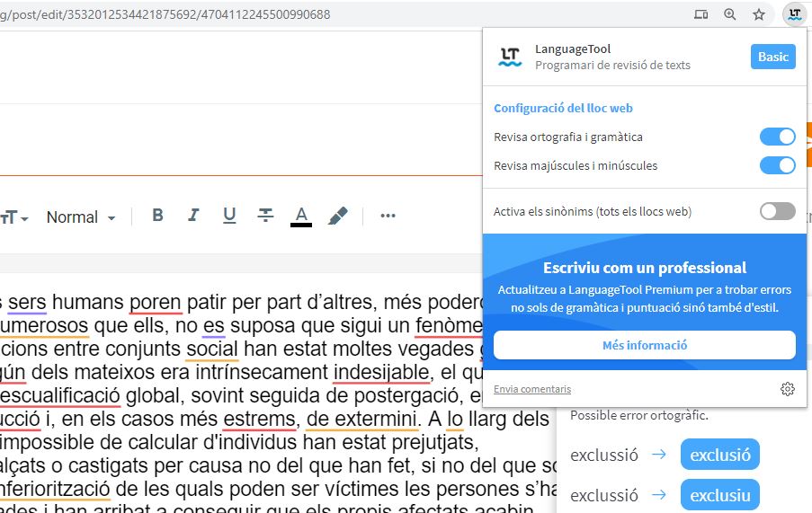This screenshot has width=812, height=513.
Task: Turn off 'Revisa majúscules i minúscules' toggle
Action: tap(777, 165)
